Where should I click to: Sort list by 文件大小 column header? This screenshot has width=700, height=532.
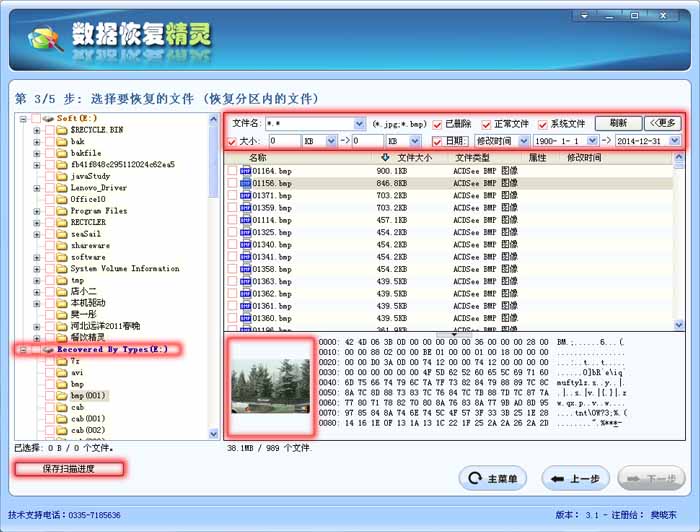click(x=414, y=158)
